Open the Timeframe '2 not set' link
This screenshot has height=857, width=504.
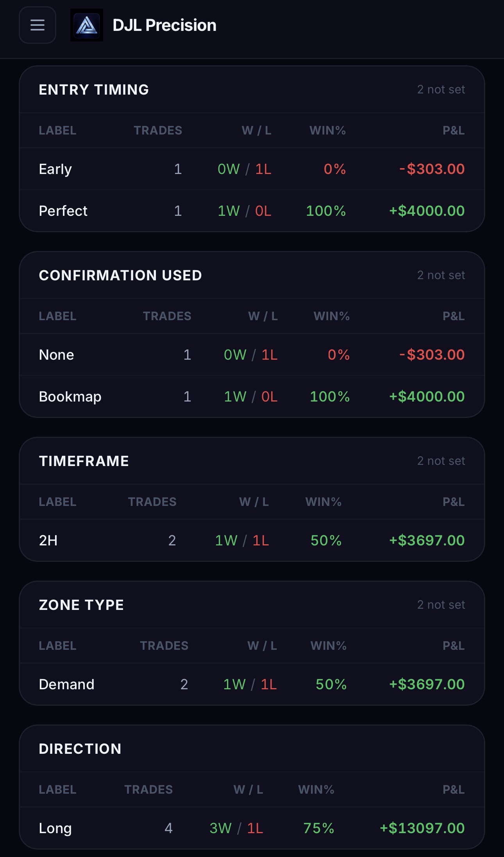(x=441, y=461)
